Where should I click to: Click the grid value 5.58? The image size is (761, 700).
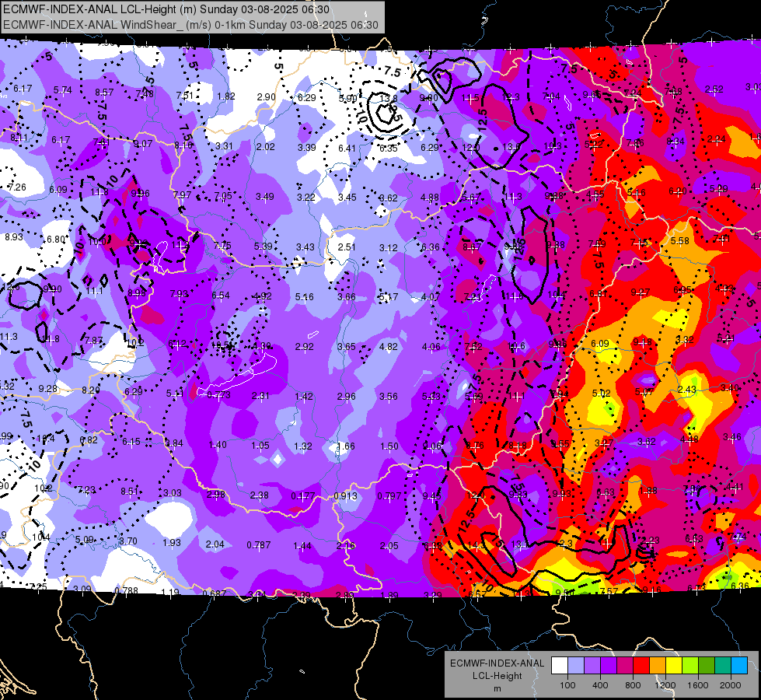[680, 241]
